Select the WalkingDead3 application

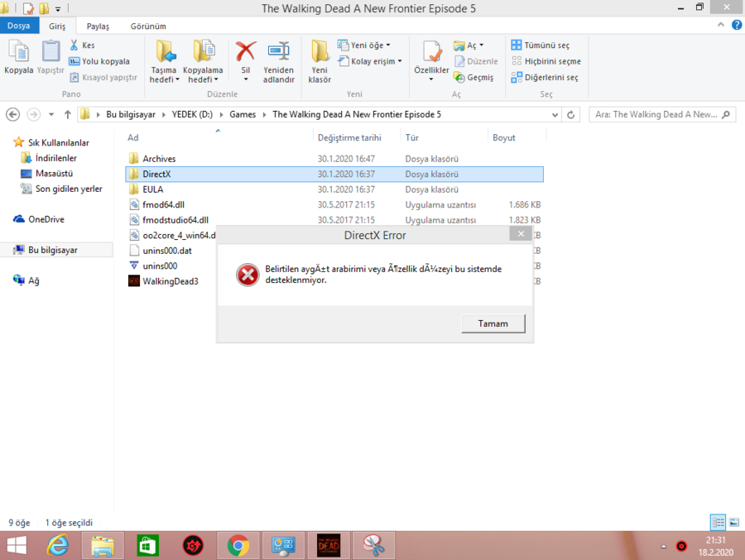coord(170,281)
